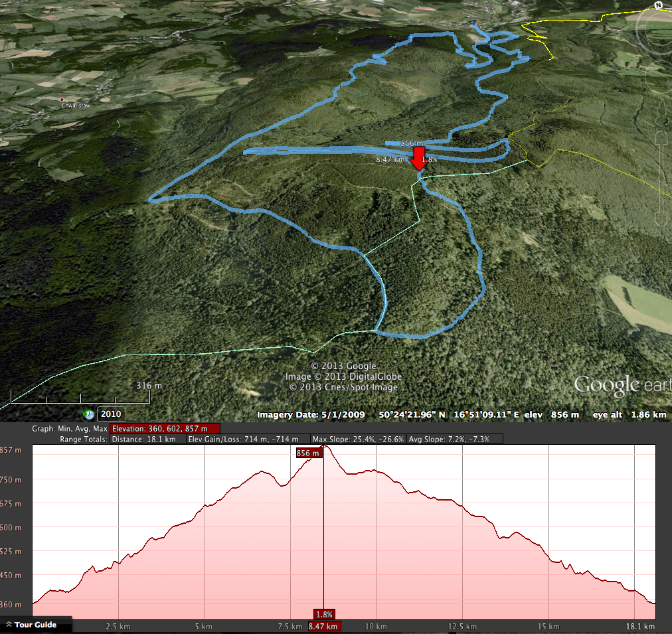Click the North compass indicator
672x634 pixels.
point(658,5)
